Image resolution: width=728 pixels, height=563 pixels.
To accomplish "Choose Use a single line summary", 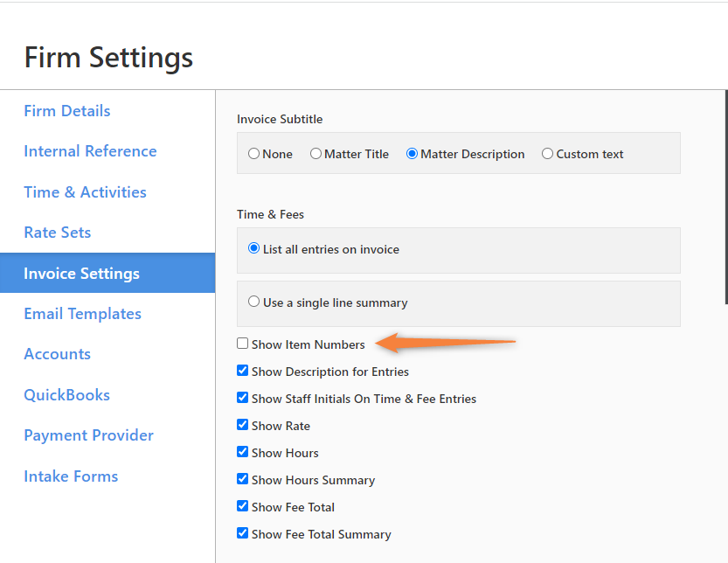I will click(254, 302).
